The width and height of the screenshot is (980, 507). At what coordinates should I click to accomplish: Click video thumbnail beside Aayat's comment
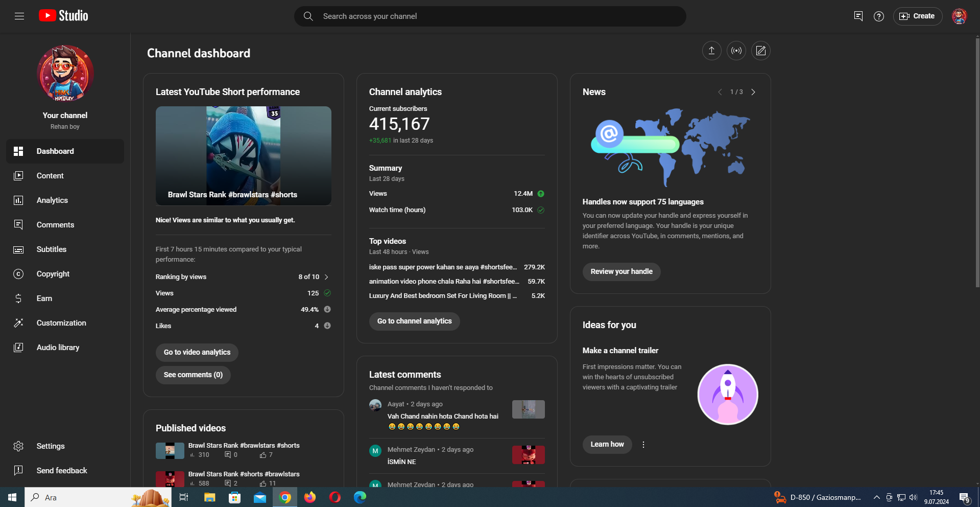pyautogui.click(x=528, y=409)
